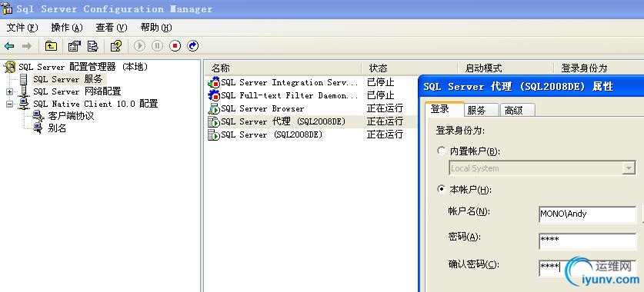Open the 文件(F) menu

(x=22, y=28)
